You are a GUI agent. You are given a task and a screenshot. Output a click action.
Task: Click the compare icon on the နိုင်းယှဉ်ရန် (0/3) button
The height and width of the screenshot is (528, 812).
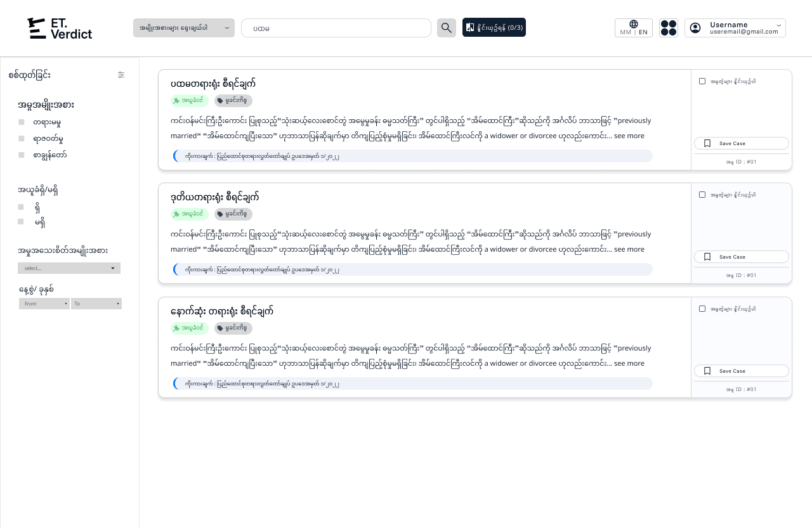coord(470,27)
